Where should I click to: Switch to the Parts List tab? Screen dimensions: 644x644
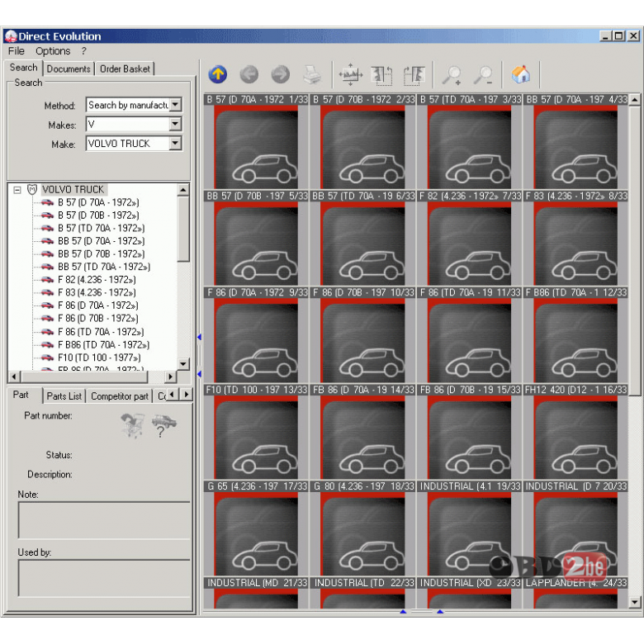click(x=64, y=396)
